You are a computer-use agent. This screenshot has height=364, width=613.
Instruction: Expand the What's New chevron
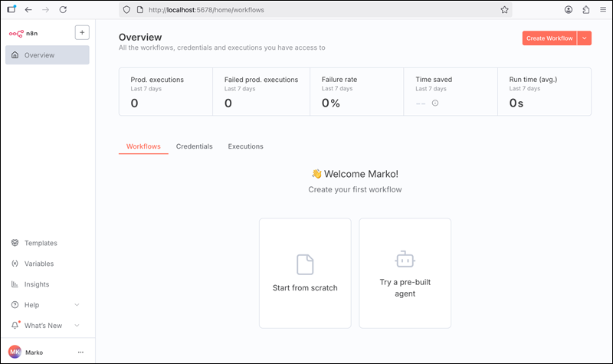pyautogui.click(x=77, y=325)
